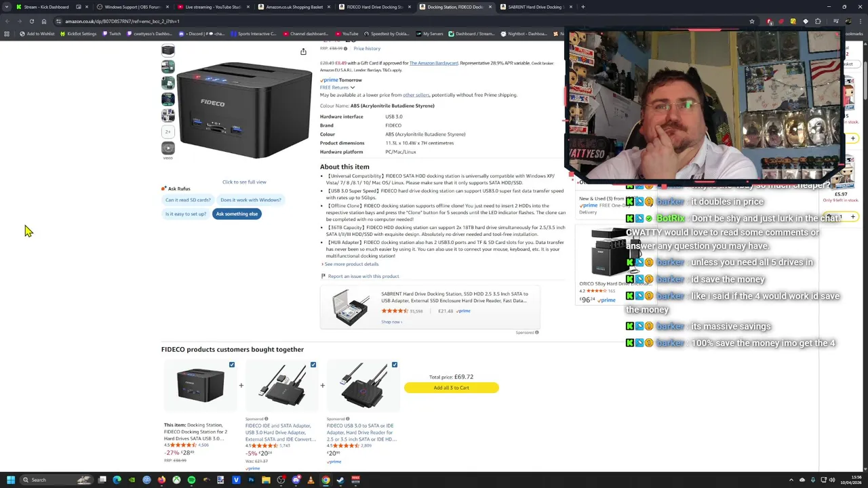Expand the FREE Returns dropdown
This screenshot has height=488, width=868.
(x=338, y=87)
